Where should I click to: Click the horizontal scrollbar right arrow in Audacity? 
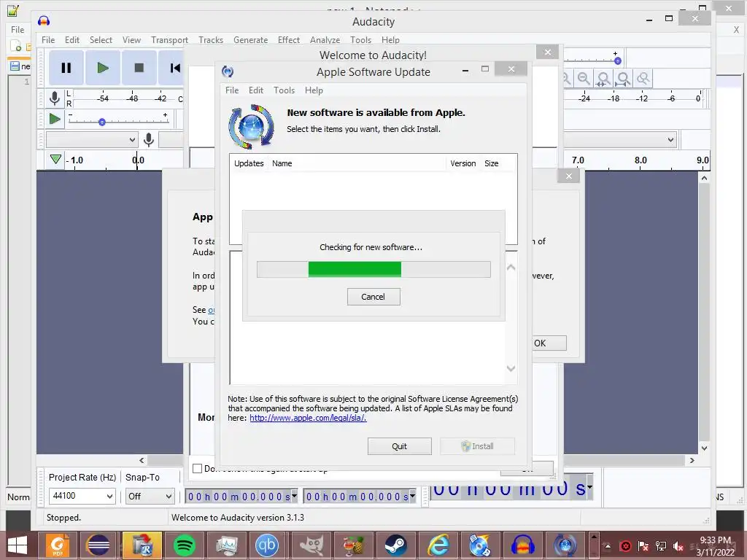tap(692, 460)
